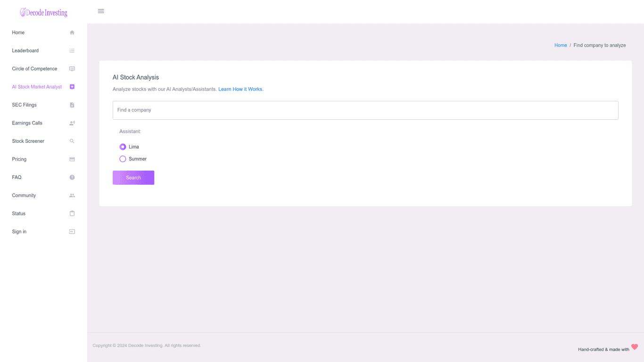Select the Summer assistant radio button
644x362 pixels.
[123, 159]
